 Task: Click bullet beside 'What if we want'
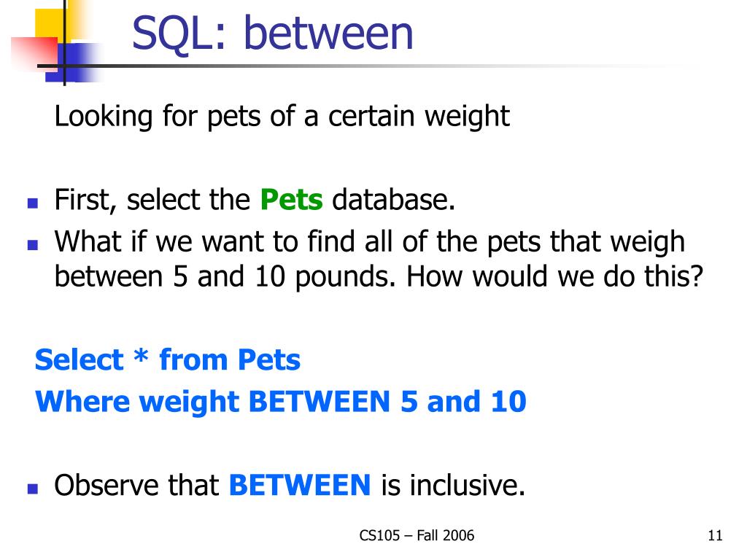coord(32,245)
